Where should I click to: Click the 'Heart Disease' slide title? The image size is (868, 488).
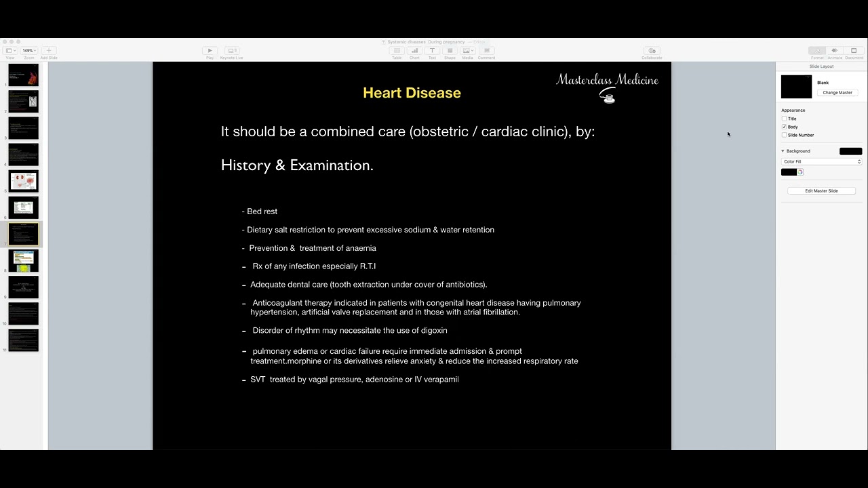[412, 93]
